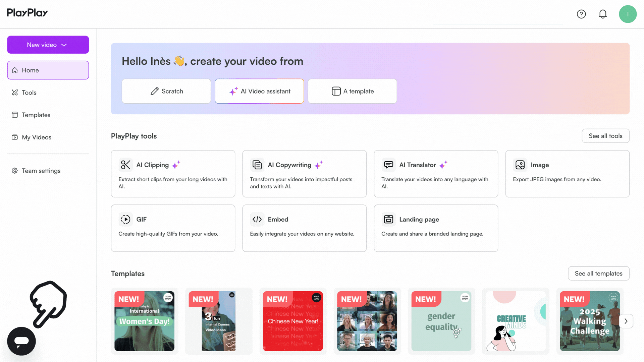Click the AI Copywriting document icon

click(257, 165)
